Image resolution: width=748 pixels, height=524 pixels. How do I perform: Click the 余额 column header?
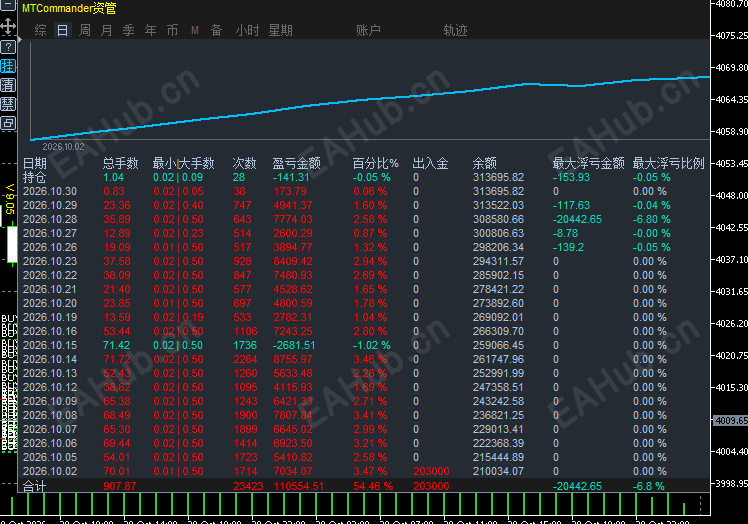[485, 164]
